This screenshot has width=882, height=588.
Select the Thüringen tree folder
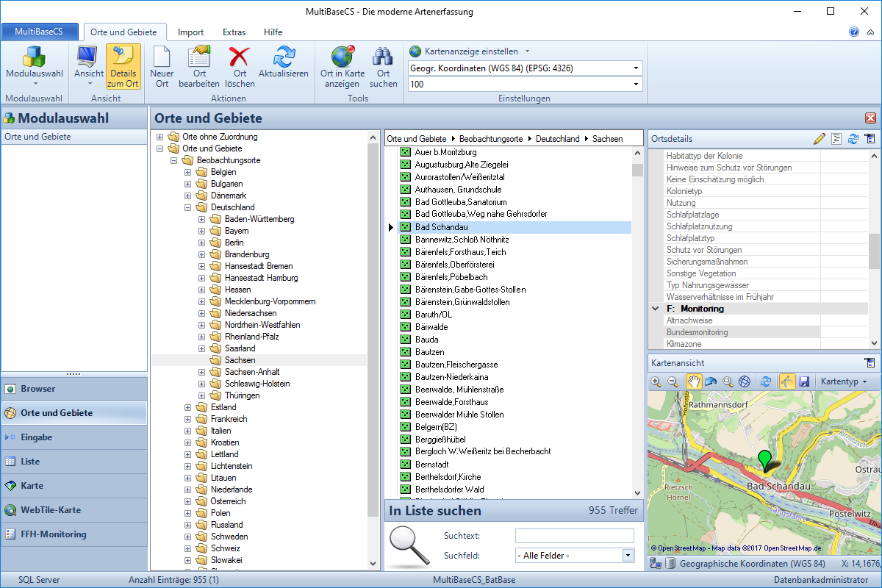coord(242,395)
